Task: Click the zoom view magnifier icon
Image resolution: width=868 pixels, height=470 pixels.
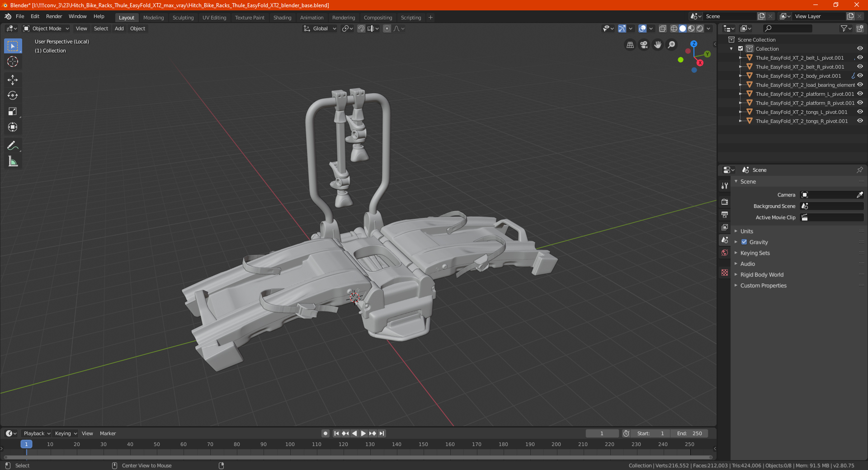Action: (672, 45)
